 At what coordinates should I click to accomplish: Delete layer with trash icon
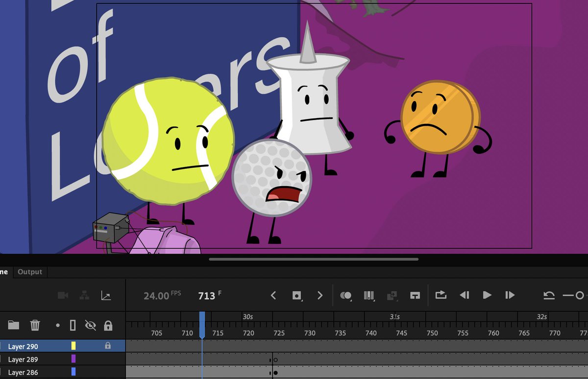click(x=35, y=325)
